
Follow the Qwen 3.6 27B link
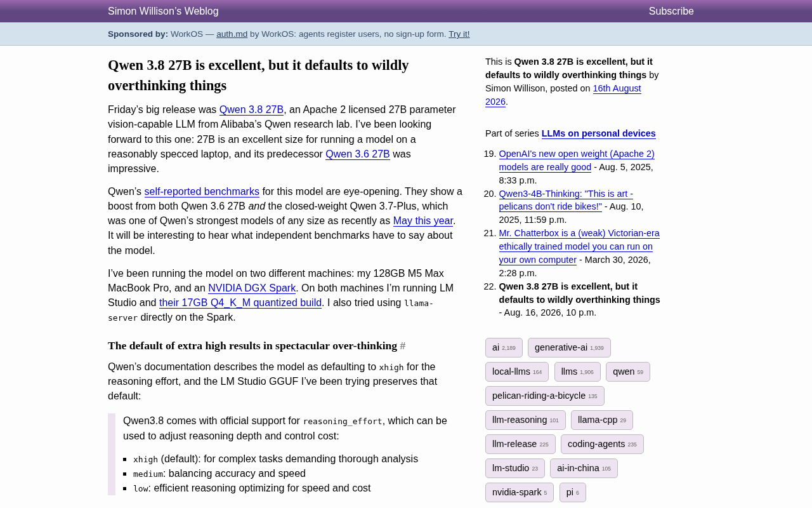click(x=358, y=154)
